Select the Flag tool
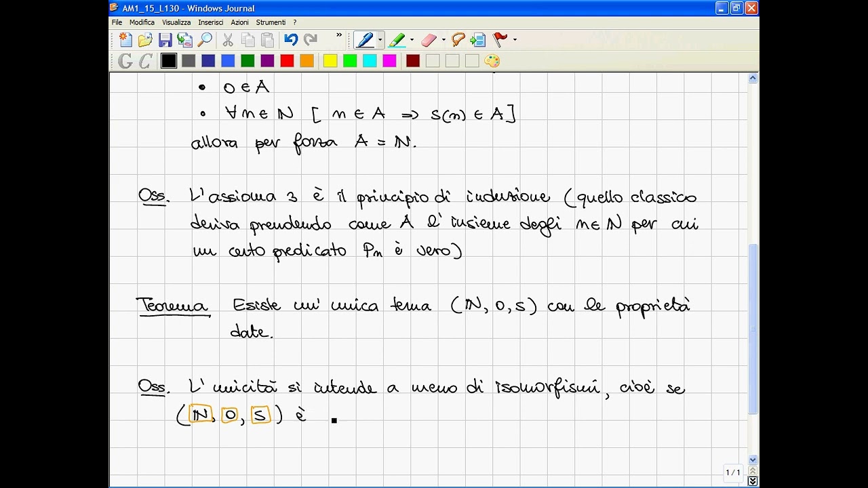868x488 pixels. tap(500, 40)
